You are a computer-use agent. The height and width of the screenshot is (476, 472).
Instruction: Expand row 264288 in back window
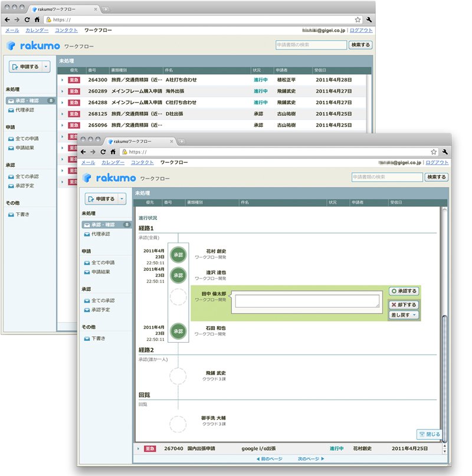pos(63,103)
